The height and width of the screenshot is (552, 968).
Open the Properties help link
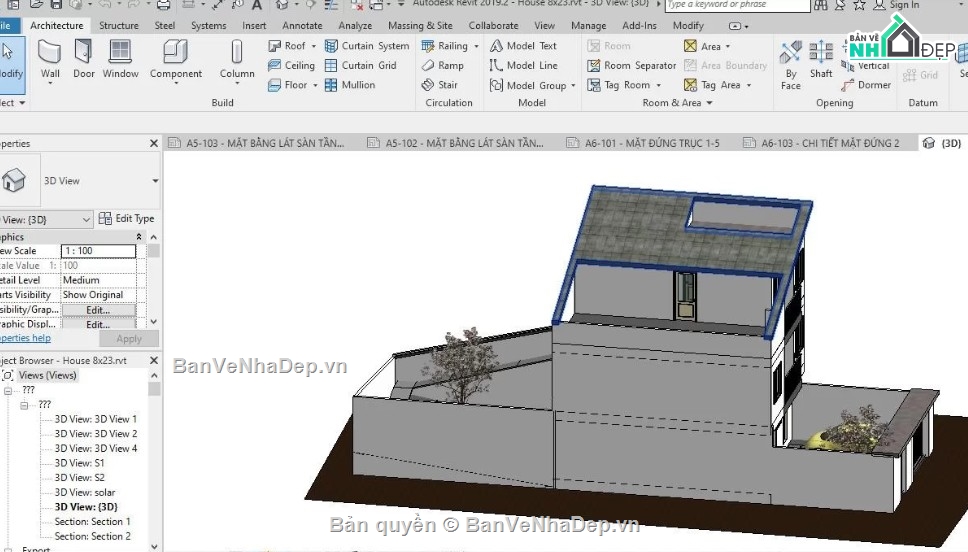[25, 338]
